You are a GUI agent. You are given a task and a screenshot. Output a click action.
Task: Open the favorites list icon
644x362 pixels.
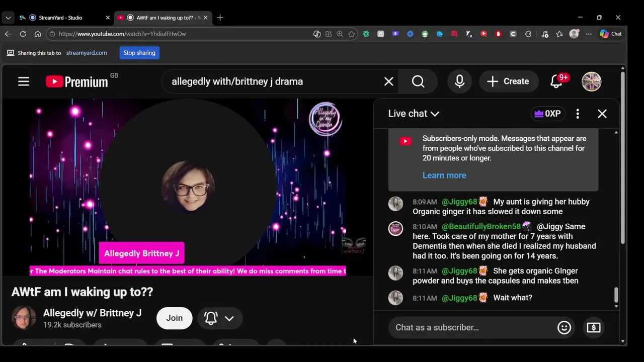tap(559, 34)
